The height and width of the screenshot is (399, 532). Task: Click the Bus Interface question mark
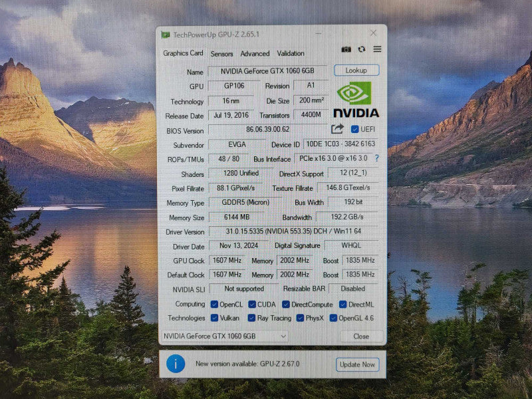pos(377,158)
